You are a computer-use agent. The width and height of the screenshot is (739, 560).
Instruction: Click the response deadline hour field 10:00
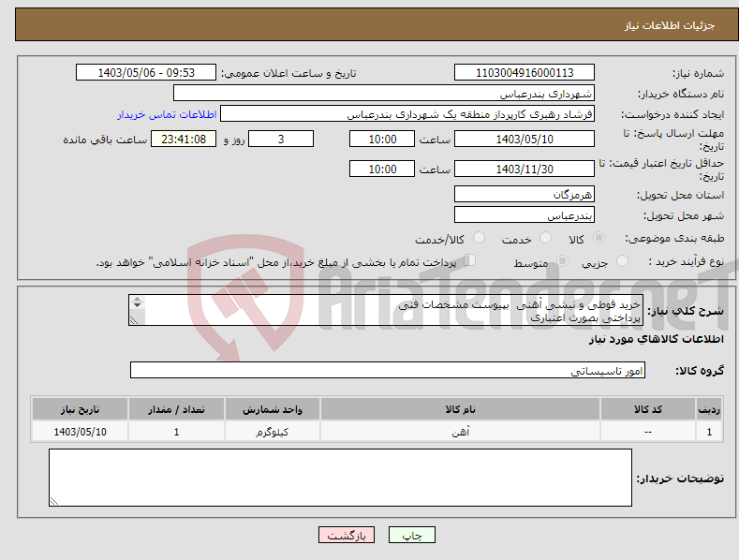(382, 139)
